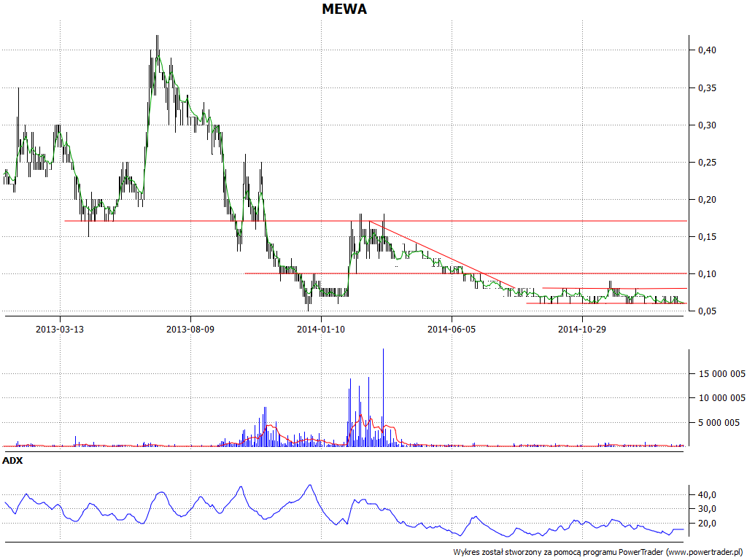This screenshot has height=560, width=747.
Task: Click the 0,15 price axis label
Action: 707,237
